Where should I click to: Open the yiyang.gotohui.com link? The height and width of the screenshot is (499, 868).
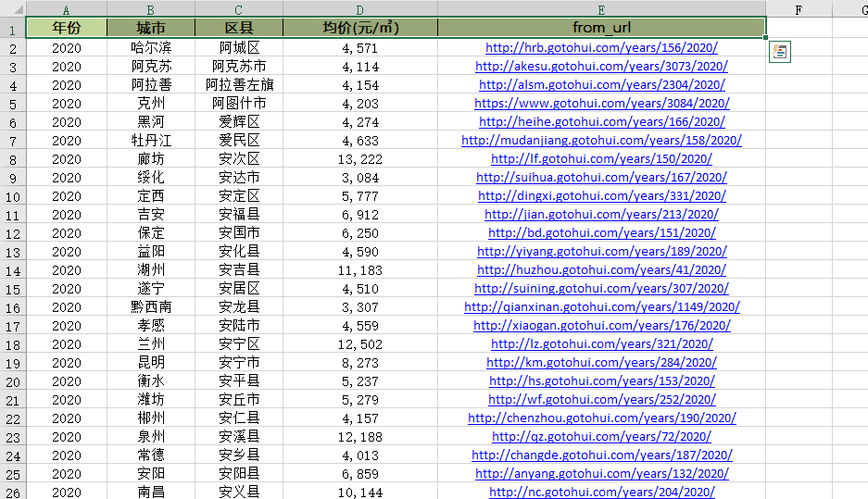[602, 252]
